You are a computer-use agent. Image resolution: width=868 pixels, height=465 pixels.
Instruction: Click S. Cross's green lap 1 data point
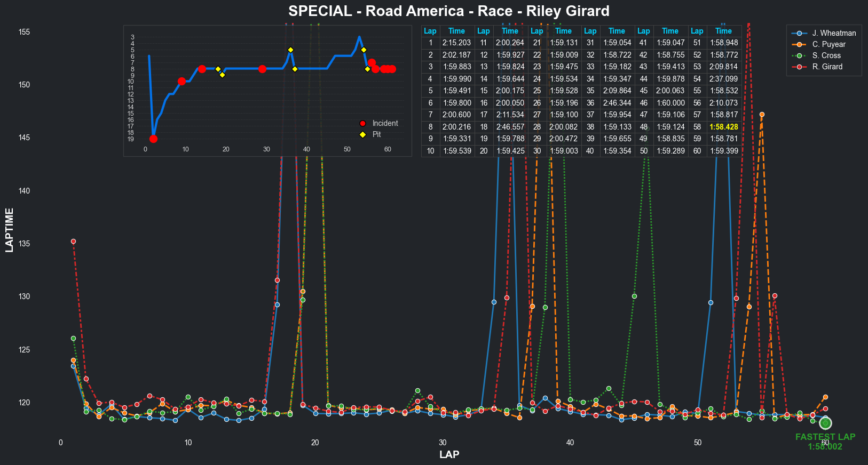(74, 339)
